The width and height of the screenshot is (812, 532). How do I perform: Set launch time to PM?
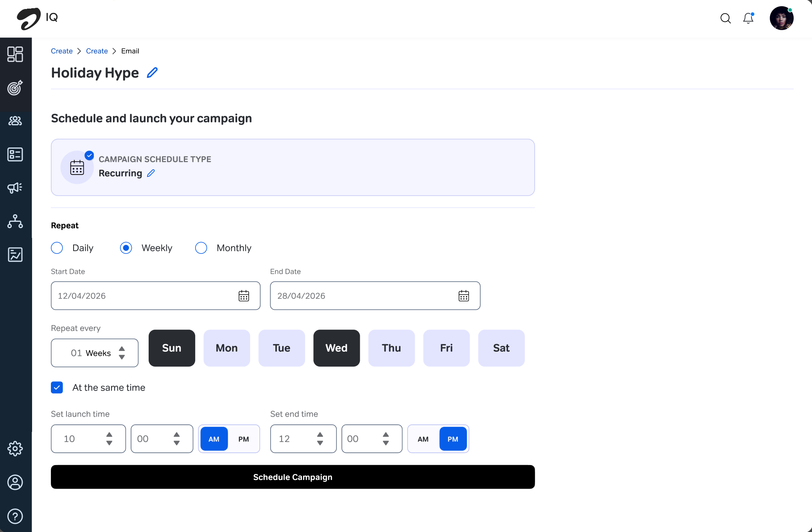click(x=244, y=439)
